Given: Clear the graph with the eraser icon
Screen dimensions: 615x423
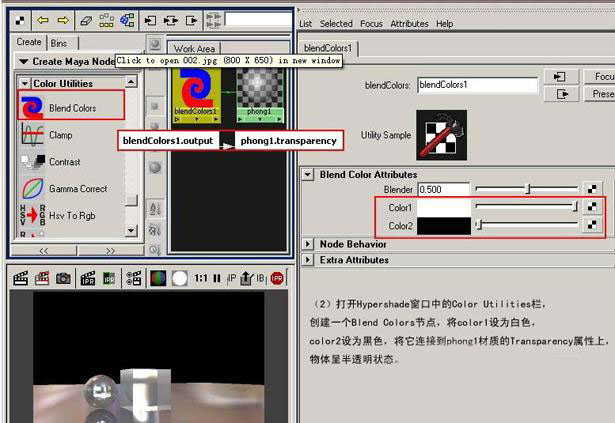Looking at the screenshot, I should (x=86, y=20).
